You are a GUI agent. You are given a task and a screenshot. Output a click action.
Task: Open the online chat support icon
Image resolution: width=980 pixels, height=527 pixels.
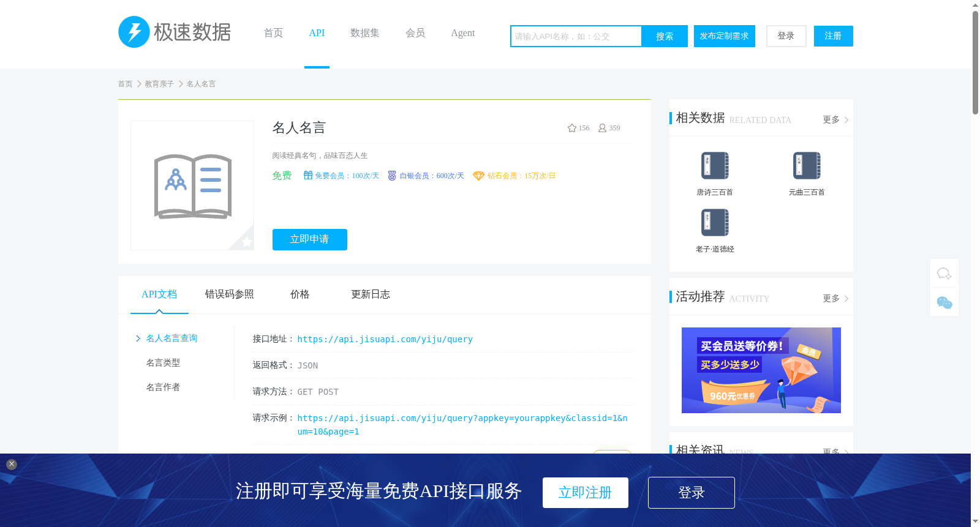click(x=944, y=274)
